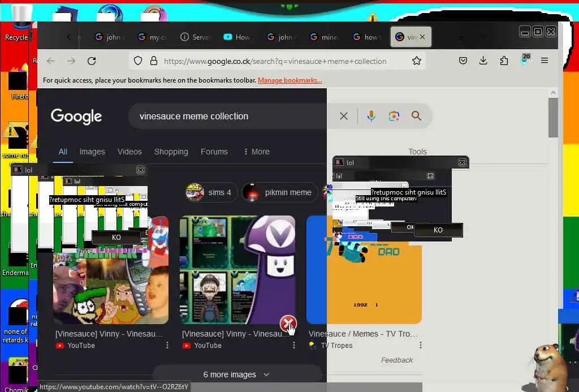Viewport: 579px width, 392px height.
Task: Show site security via padlock icon
Action: 154,61
